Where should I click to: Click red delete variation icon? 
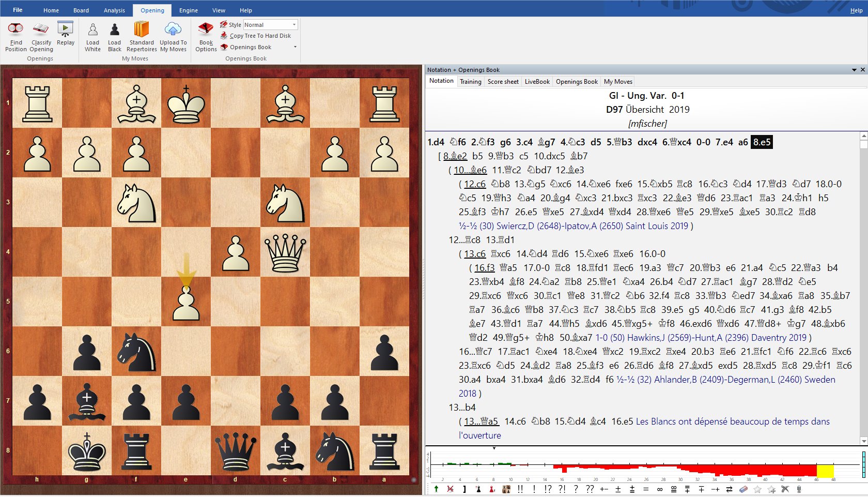[x=450, y=489]
